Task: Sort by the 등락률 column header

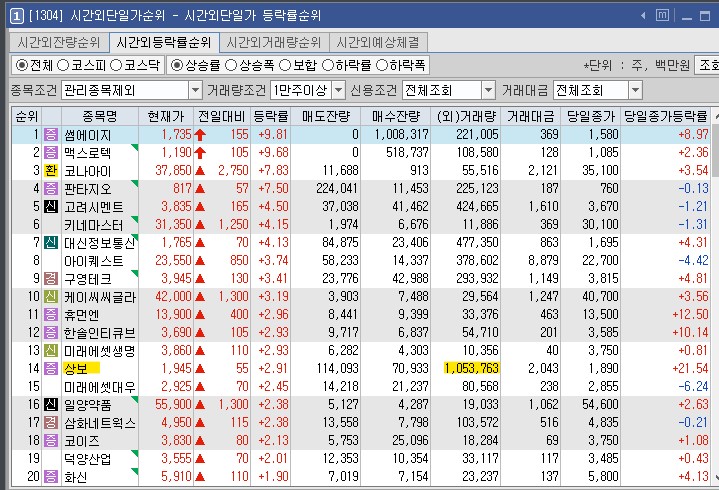Action: click(271, 116)
